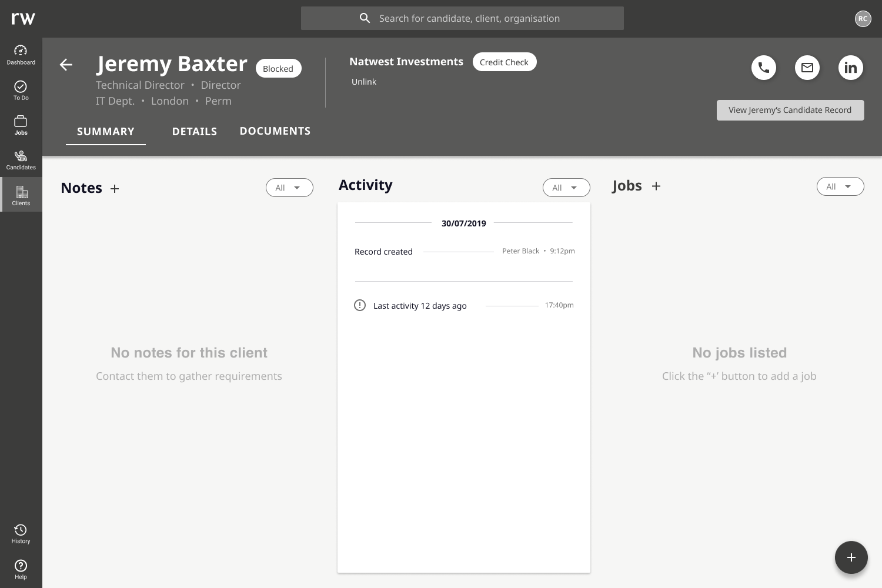This screenshot has height=588, width=882.
Task: Open History from the sidebar
Action: point(21,534)
